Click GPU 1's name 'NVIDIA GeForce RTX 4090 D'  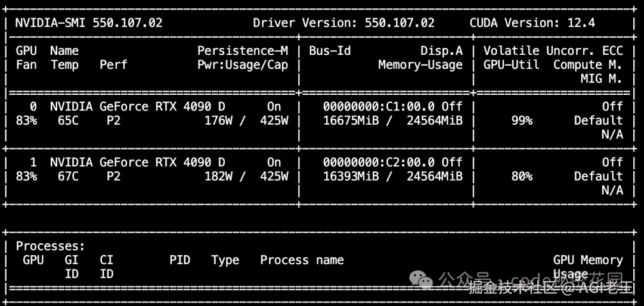pyautogui.click(x=138, y=162)
